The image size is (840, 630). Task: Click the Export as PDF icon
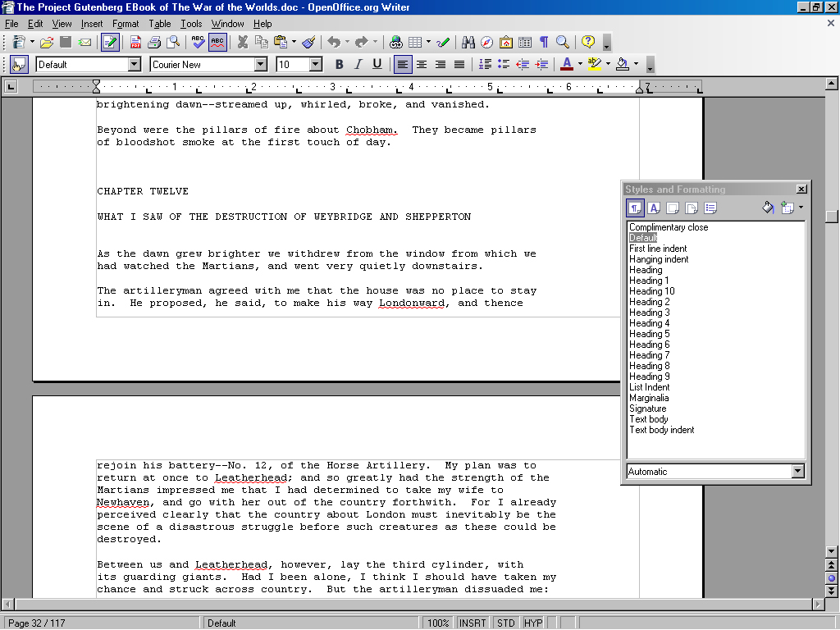pos(135,42)
